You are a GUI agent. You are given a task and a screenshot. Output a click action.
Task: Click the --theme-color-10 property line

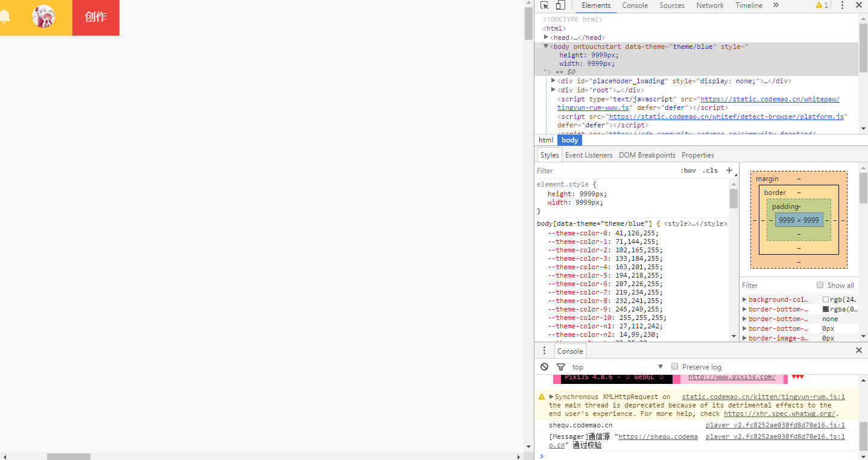[x=607, y=318]
